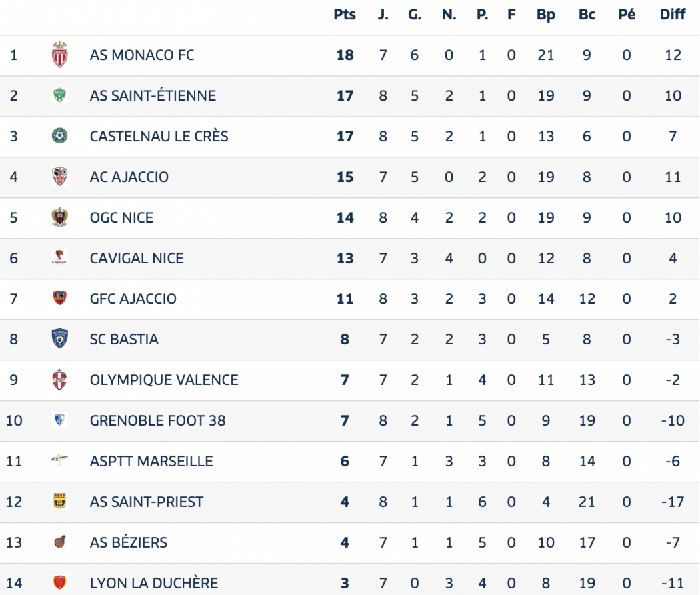Click the GFC Ajaccio badge
700x595 pixels.
60,298
